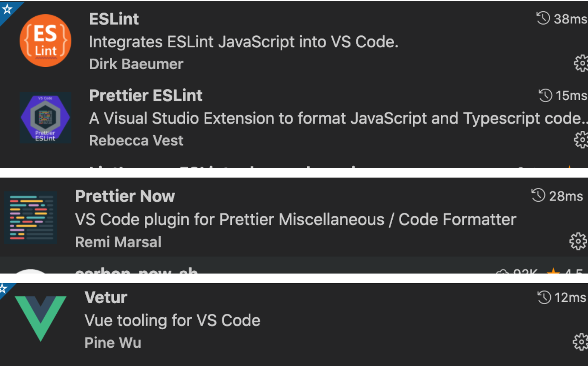The image size is (588, 366).
Task: Toggle the blue star ribbon on ESLint
Action: pos(7,9)
